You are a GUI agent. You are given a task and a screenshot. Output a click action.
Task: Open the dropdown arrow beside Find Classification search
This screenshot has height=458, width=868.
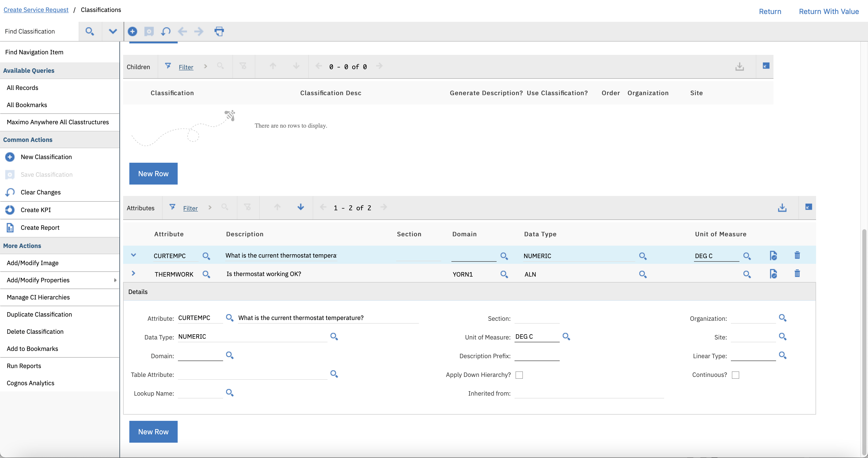click(x=112, y=31)
